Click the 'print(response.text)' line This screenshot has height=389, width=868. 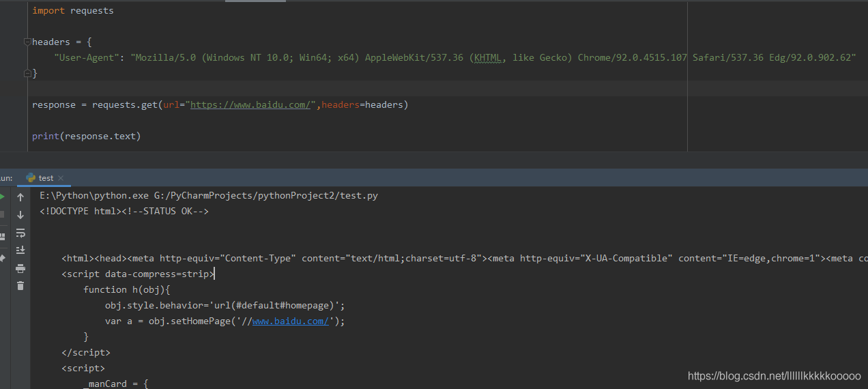tap(86, 136)
